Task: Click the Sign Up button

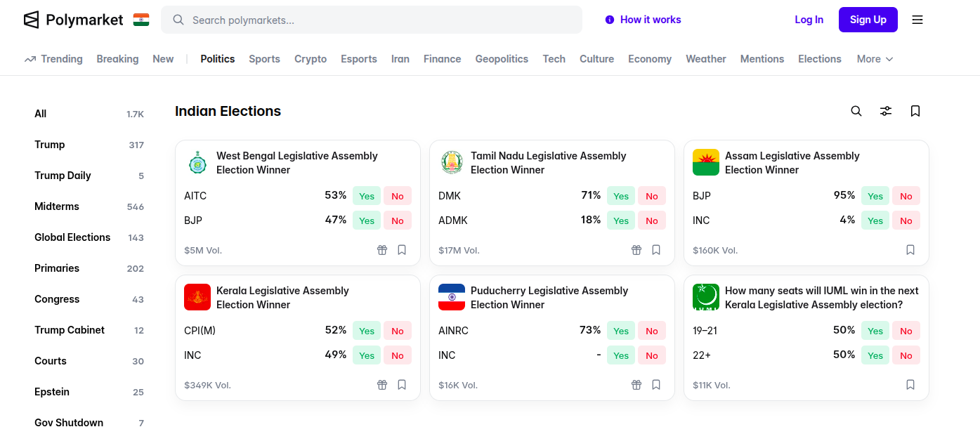Action: click(868, 20)
